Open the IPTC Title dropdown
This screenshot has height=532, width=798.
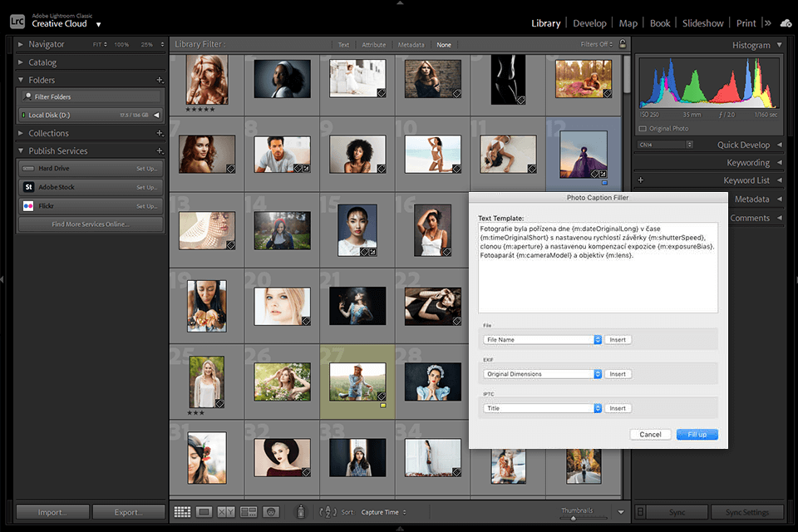[x=542, y=408]
